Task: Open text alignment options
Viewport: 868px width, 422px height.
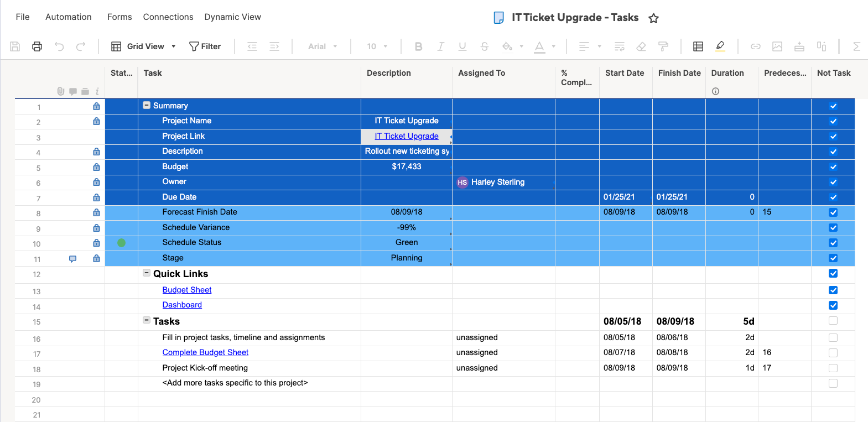Action: (584, 46)
